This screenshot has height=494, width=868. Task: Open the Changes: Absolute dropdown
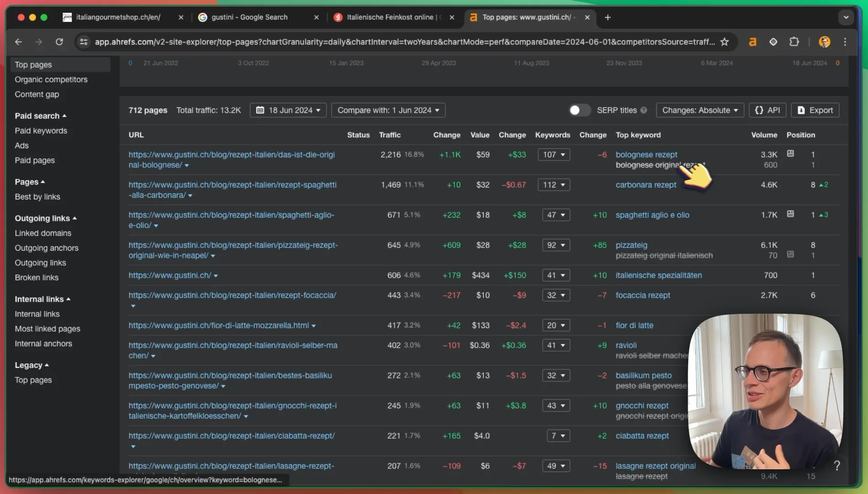[700, 110]
